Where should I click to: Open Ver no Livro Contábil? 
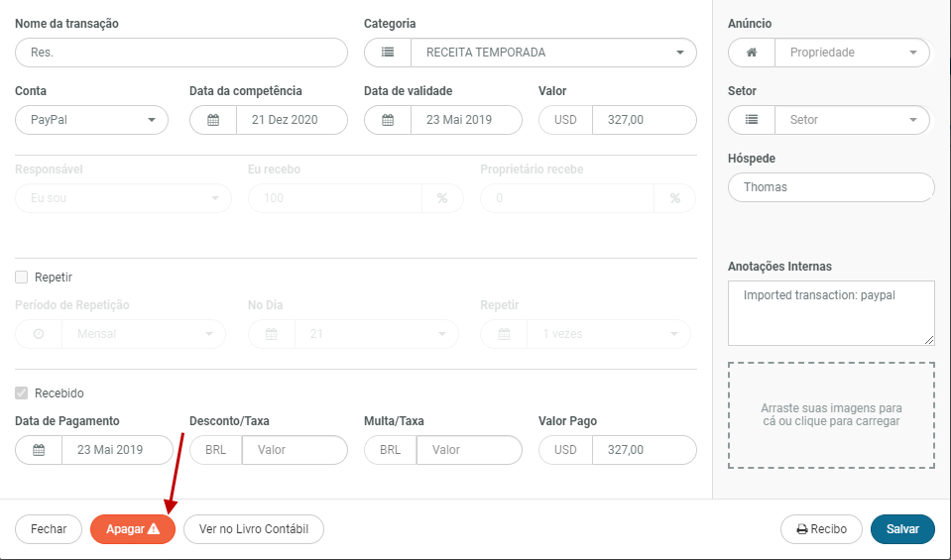tap(254, 529)
